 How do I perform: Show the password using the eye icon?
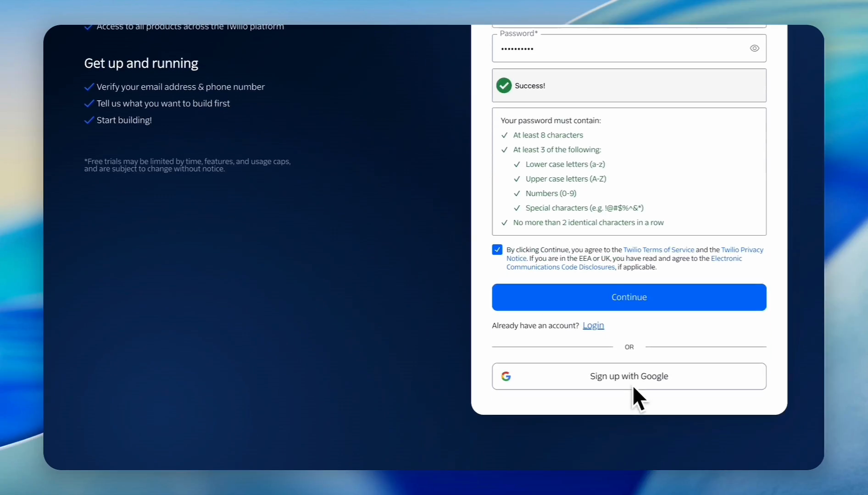coord(754,48)
